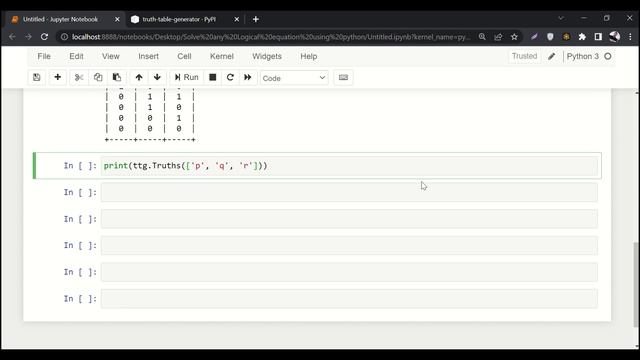Move selected cell down arrow
The image size is (640, 360).
[x=157, y=78]
